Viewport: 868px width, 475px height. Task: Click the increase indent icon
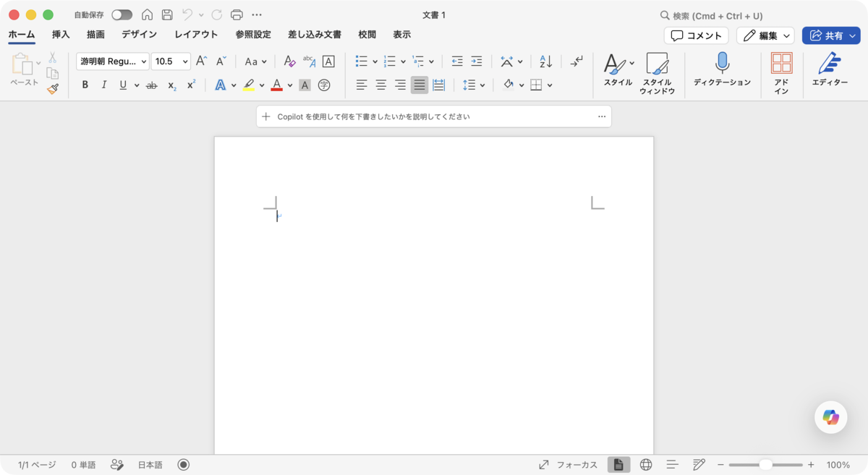click(x=476, y=61)
